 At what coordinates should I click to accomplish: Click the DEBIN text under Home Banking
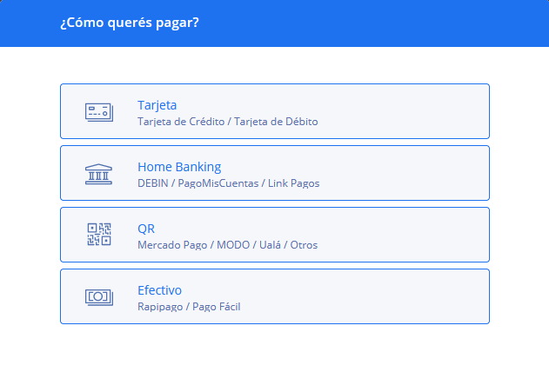153,183
